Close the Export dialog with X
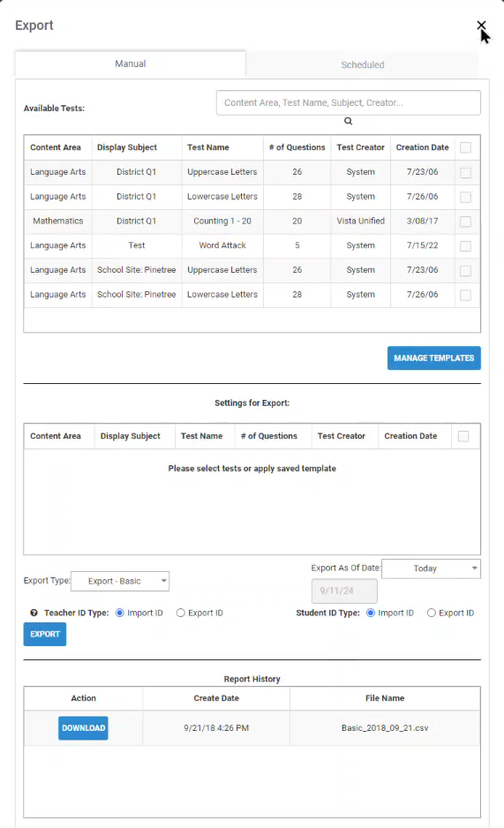Viewport: 504px width, 828px height. point(481,26)
